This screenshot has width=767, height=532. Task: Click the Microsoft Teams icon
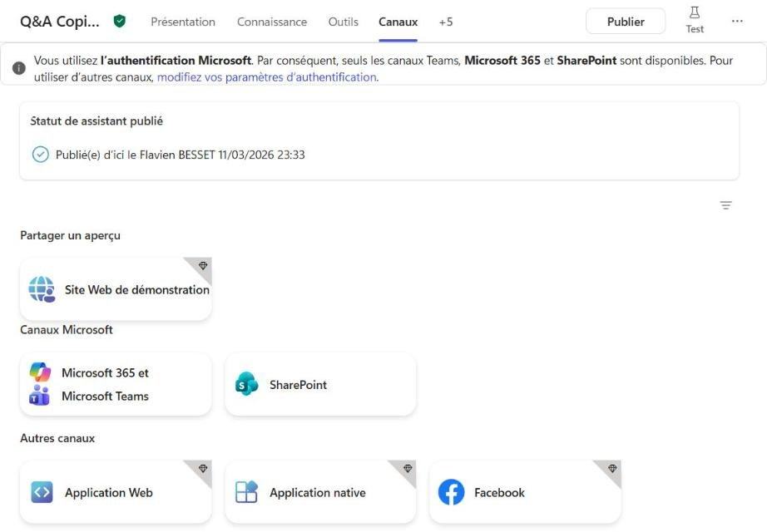tap(39, 395)
